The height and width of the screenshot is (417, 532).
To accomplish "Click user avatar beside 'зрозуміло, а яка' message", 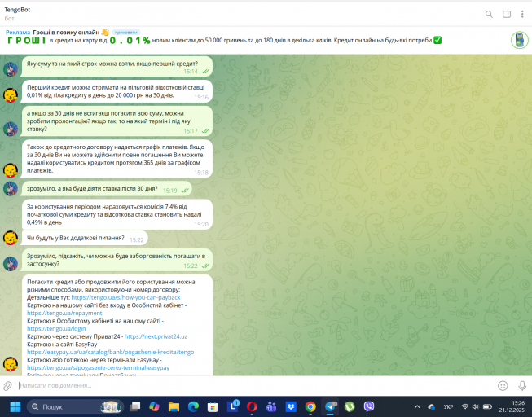I will coord(11,189).
